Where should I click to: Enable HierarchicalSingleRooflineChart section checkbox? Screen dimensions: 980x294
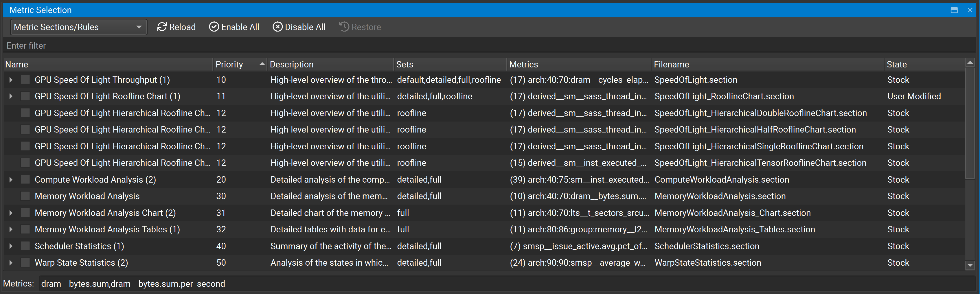[25, 146]
